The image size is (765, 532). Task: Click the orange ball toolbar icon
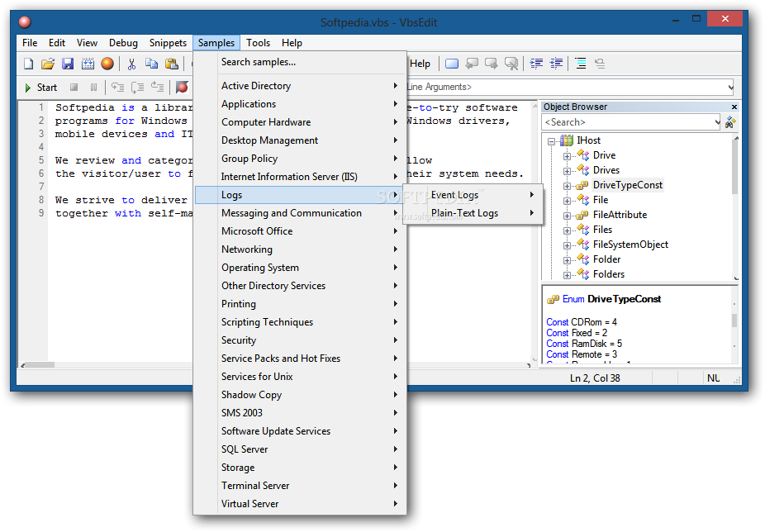(x=107, y=64)
